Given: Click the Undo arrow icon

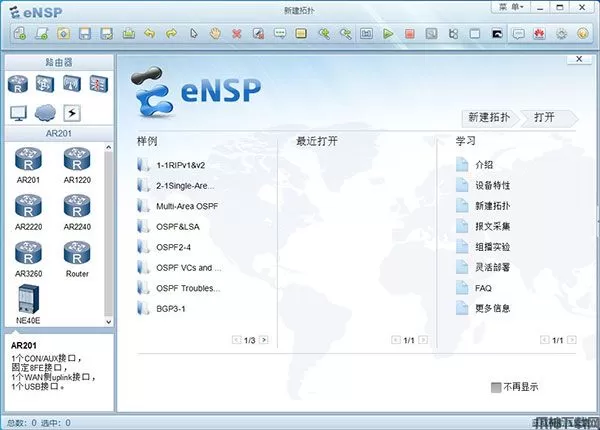Looking at the screenshot, I should 150,34.
